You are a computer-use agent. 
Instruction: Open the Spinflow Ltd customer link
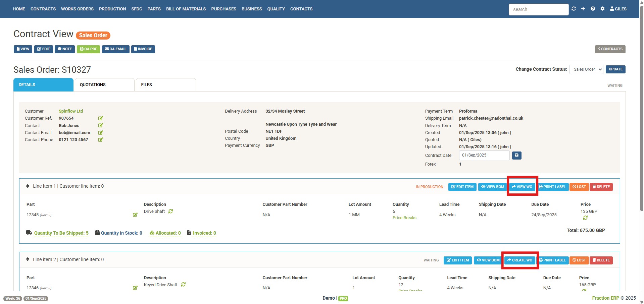71,111
